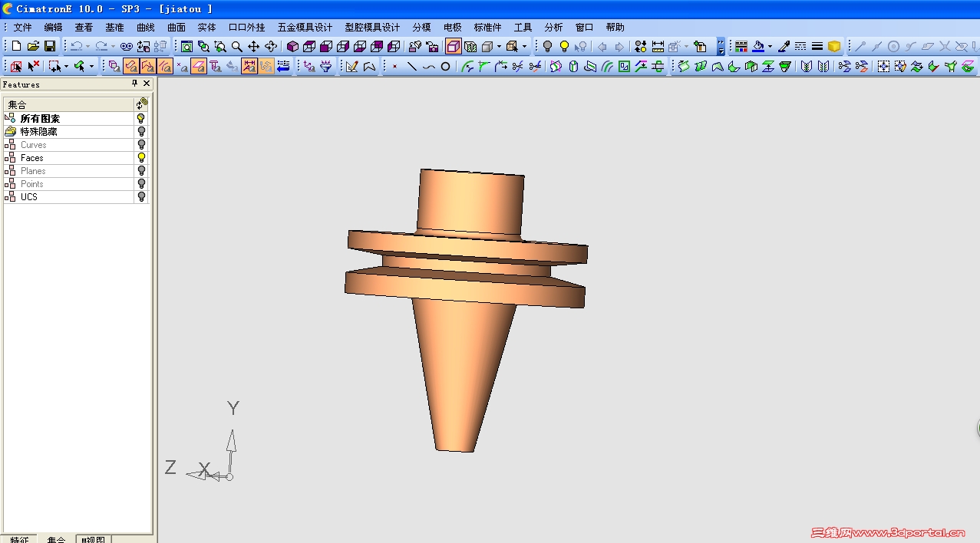
Task: Click the cancel-selection arrow with red X
Action: (x=34, y=67)
